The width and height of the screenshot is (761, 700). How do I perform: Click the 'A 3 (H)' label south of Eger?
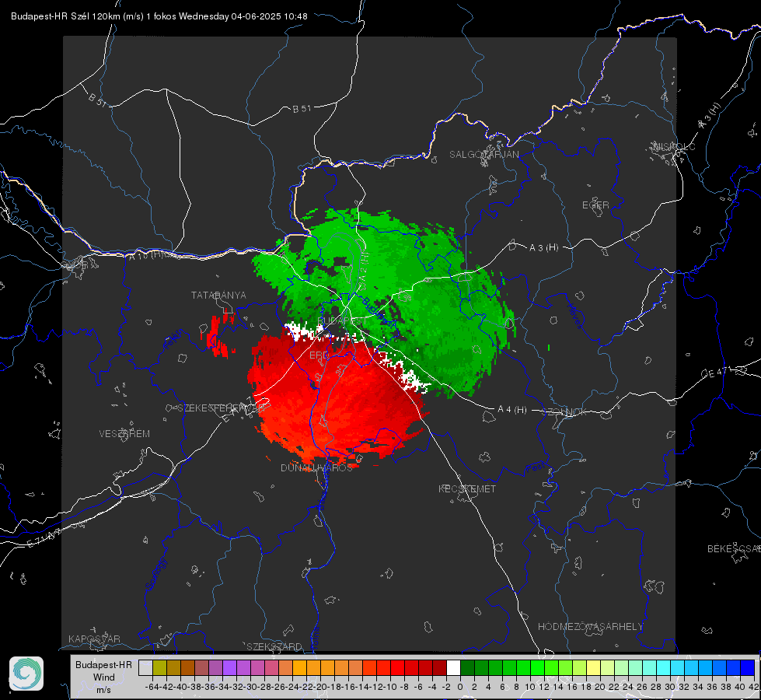click(543, 247)
